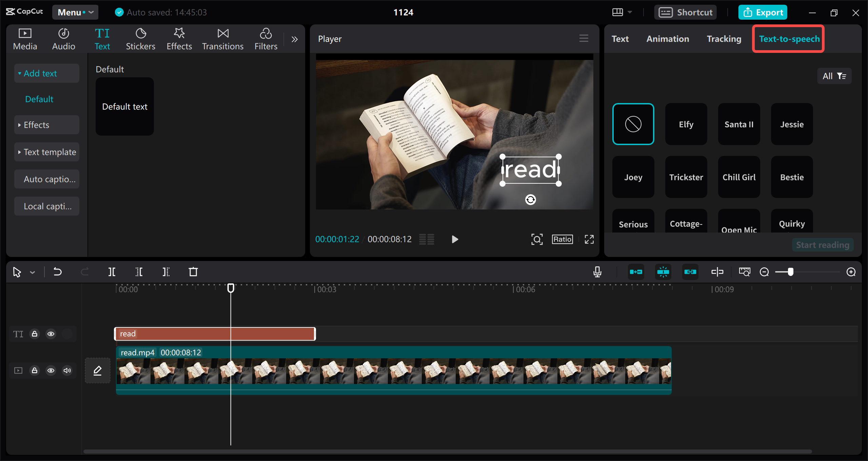Mute the video track speaker icon
The height and width of the screenshot is (461, 868).
[x=67, y=370]
